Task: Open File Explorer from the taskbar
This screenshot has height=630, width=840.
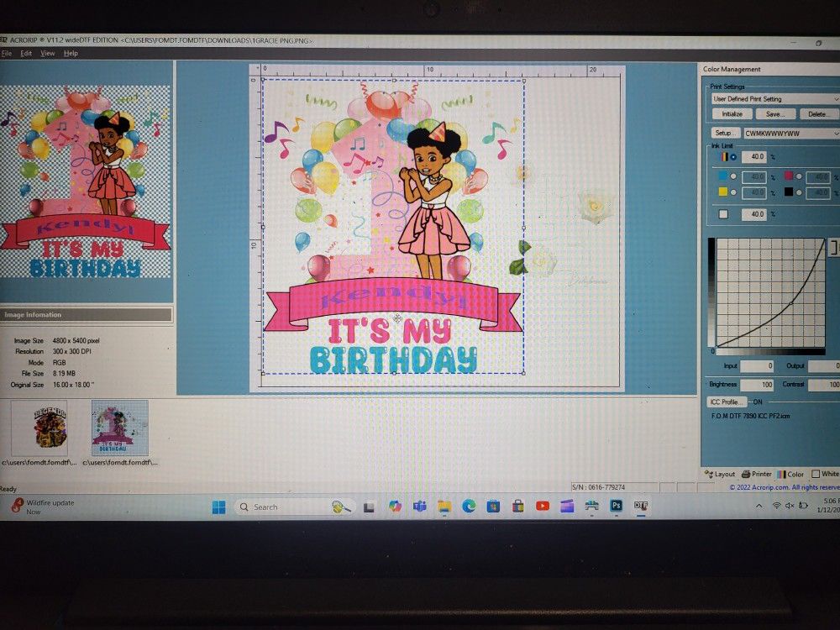Action: click(444, 506)
